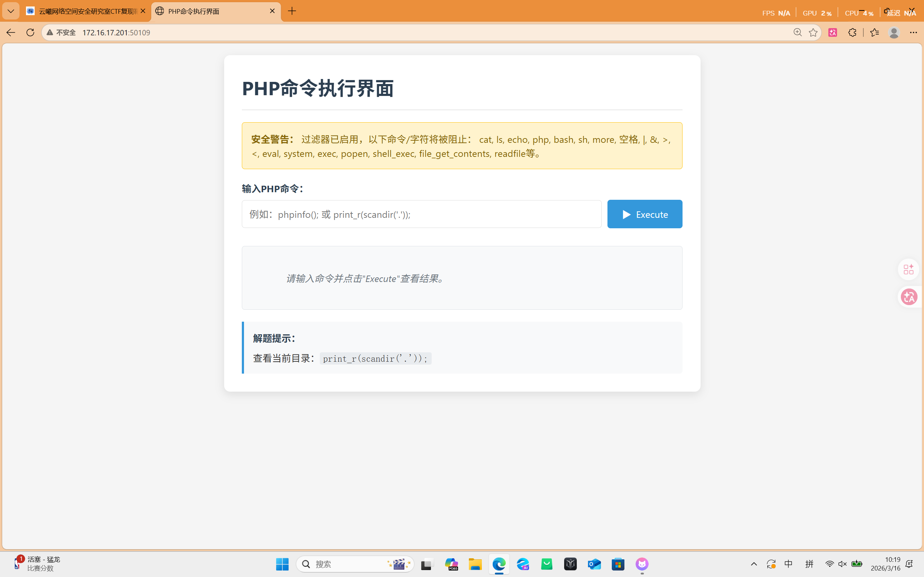The height and width of the screenshot is (577, 924).
Task: Open File Explorer from the taskbar
Action: (x=475, y=564)
